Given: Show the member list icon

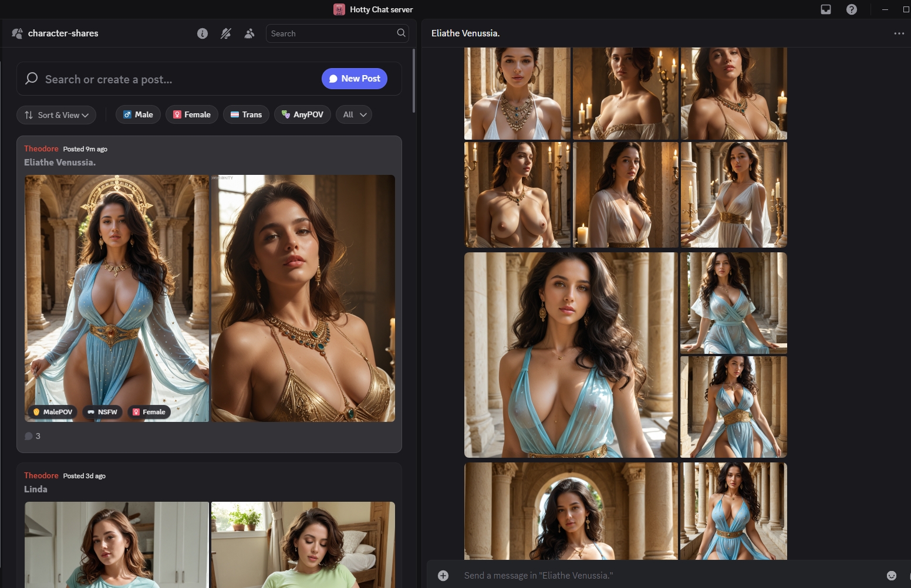Looking at the screenshot, I should click(249, 33).
